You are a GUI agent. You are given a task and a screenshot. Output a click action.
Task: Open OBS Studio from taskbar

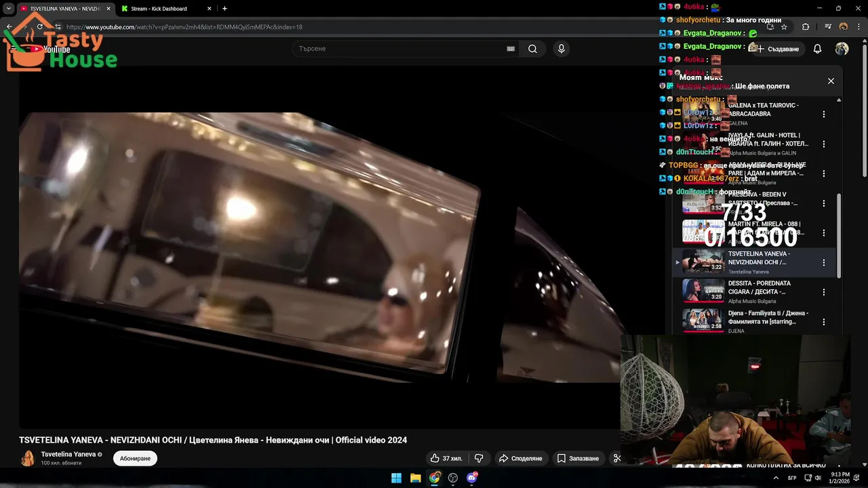pyautogui.click(x=453, y=478)
